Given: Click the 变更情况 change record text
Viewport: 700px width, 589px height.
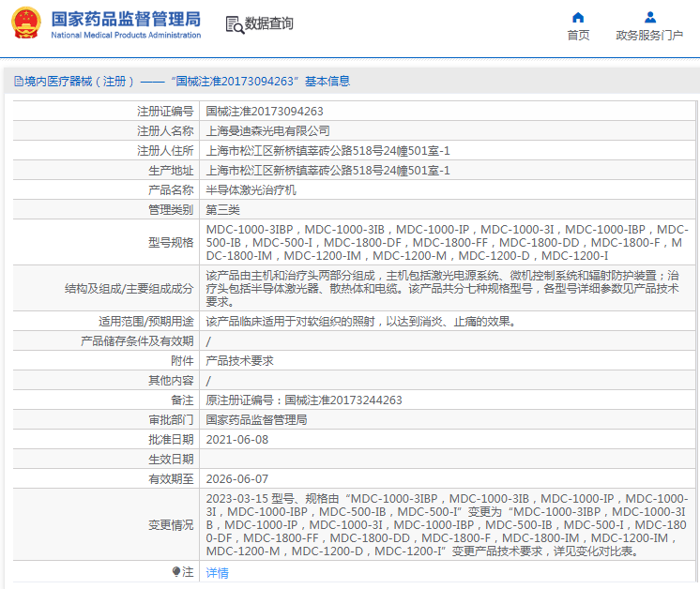Looking at the screenshot, I should [447, 524].
